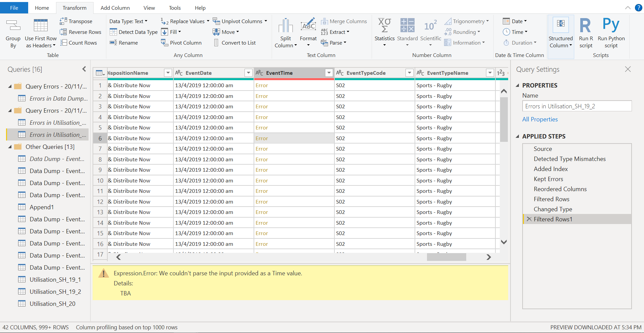Switch to the Home tab
The image size is (644, 333).
pos(42,8)
